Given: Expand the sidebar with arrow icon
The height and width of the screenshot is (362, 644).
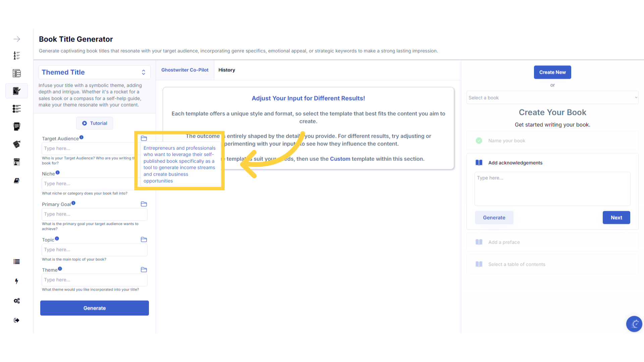Looking at the screenshot, I should tap(17, 39).
